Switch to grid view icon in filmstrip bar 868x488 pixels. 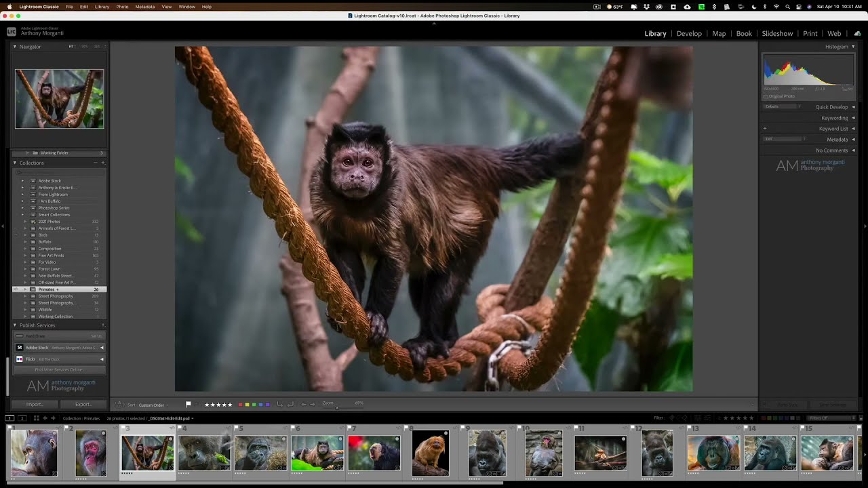tap(36, 418)
